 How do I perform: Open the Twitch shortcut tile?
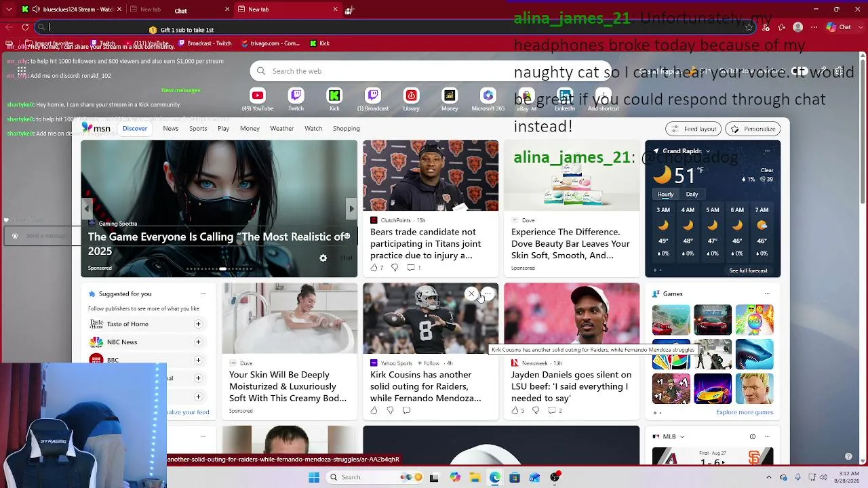pyautogui.click(x=296, y=99)
